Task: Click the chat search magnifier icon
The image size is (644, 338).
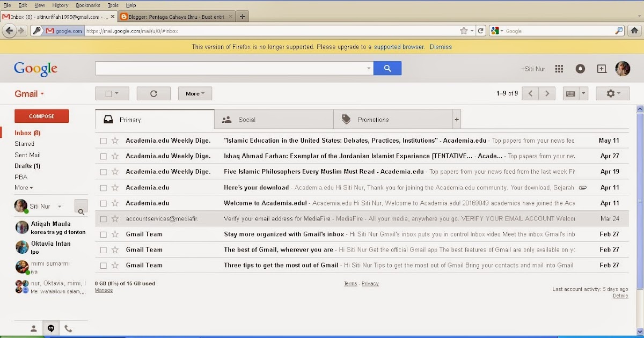Action: point(81,207)
